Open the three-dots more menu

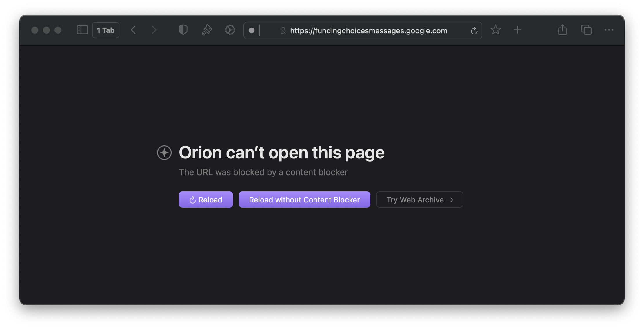609,30
